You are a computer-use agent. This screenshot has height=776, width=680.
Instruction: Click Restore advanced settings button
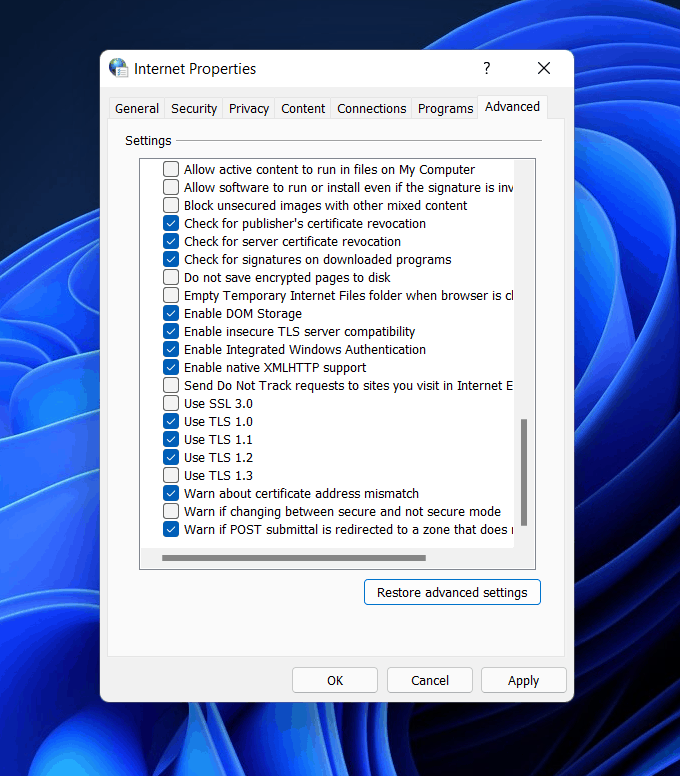point(452,592)
